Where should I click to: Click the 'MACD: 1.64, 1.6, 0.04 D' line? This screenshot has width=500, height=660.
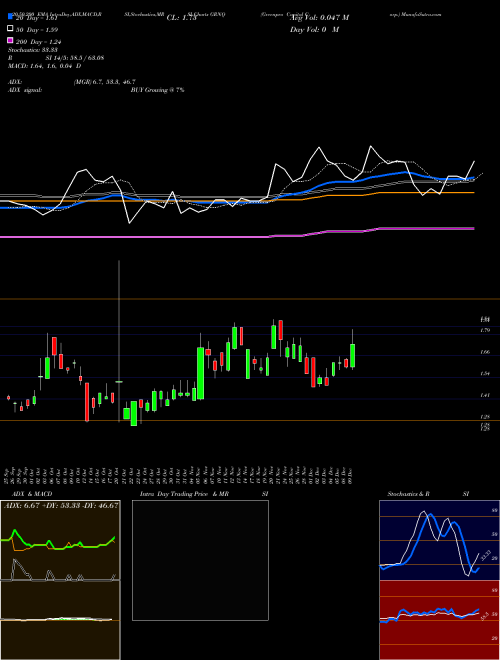point(45,66)
